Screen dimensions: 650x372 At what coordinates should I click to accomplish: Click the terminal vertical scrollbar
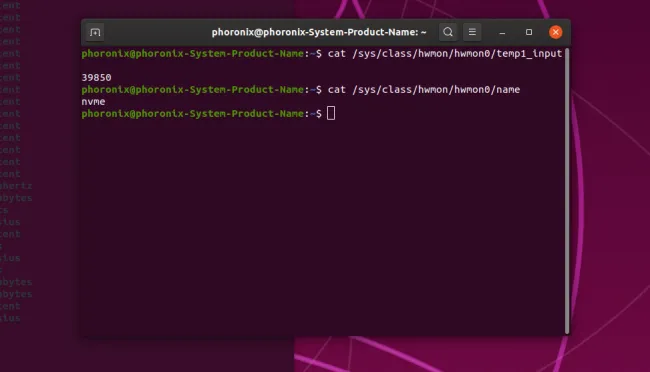coord(567,191)
